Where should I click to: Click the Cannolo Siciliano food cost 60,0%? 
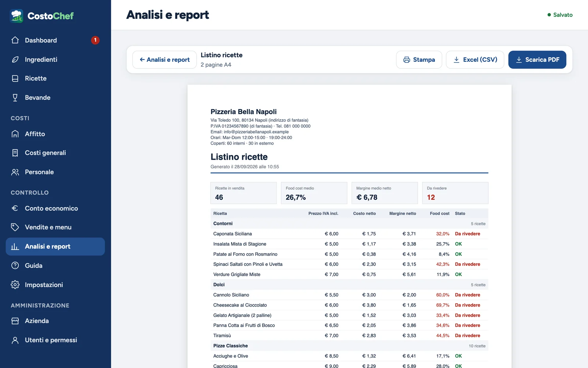(443, 295)
